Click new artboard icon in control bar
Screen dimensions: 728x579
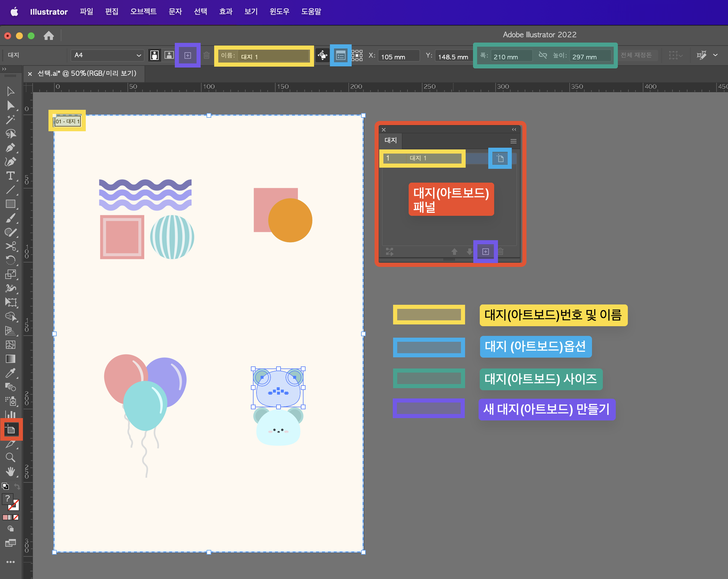tap(187, 55)
